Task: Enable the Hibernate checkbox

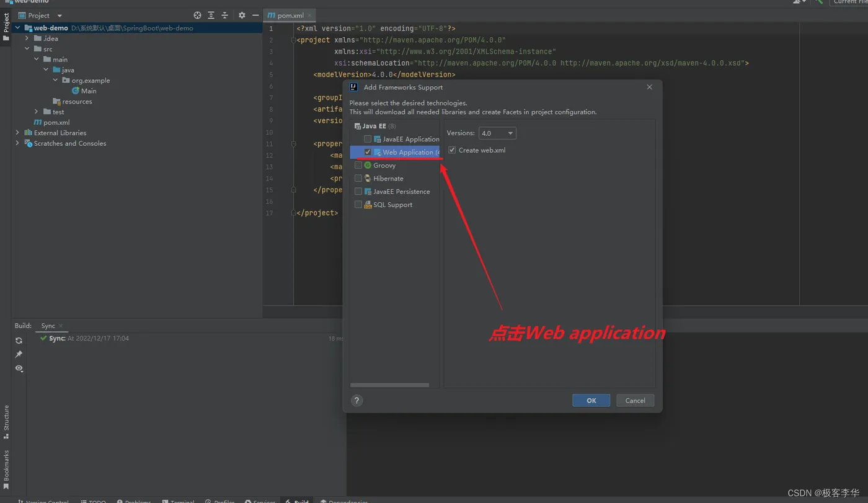Action: [358, 179]
